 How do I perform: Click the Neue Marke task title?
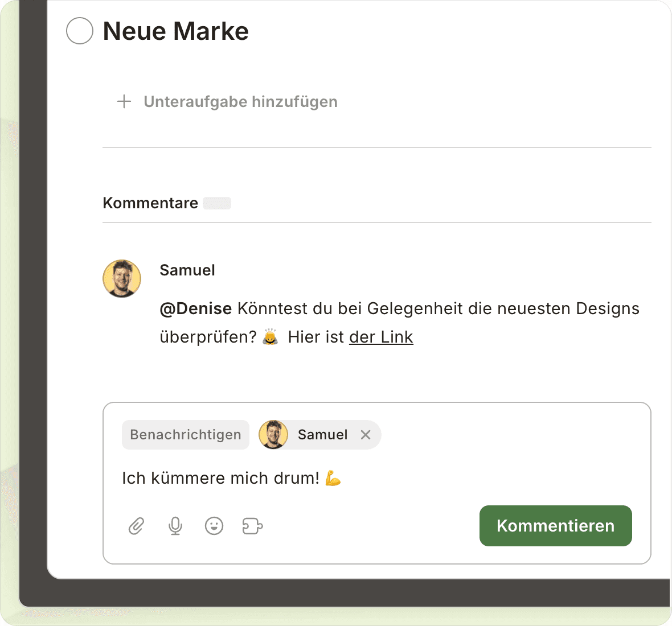click(x=175, y=31)
